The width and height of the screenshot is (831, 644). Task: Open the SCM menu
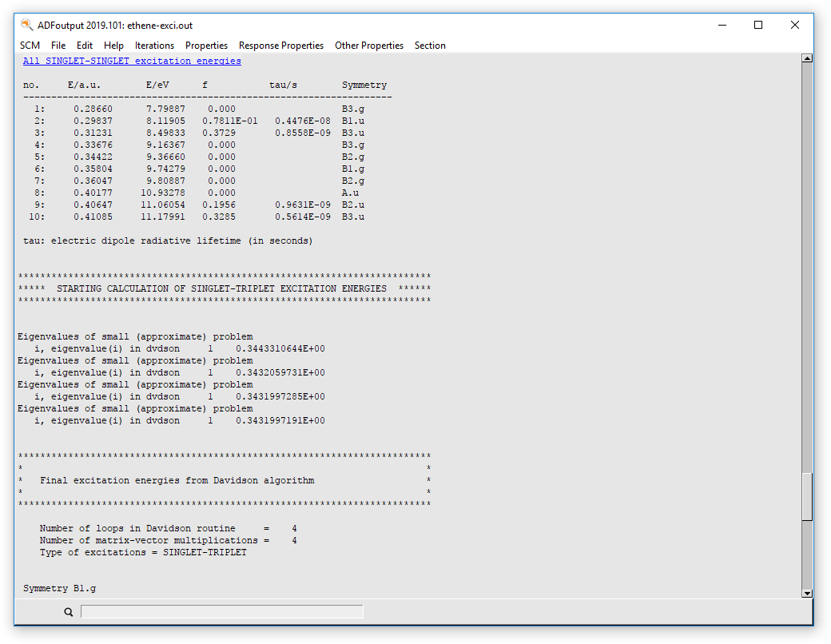30,46
